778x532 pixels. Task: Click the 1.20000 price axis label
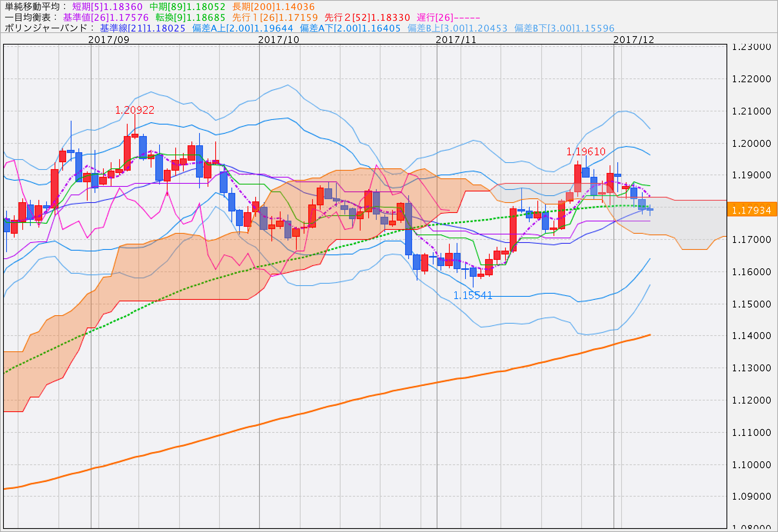pyautogui.click(x=751, y=143)
